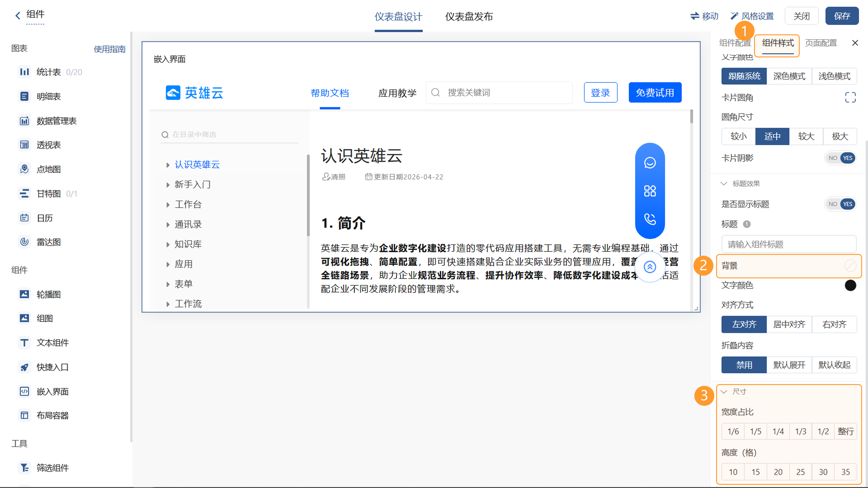Select the 布局容器 icon

click(x=24, y=415)
